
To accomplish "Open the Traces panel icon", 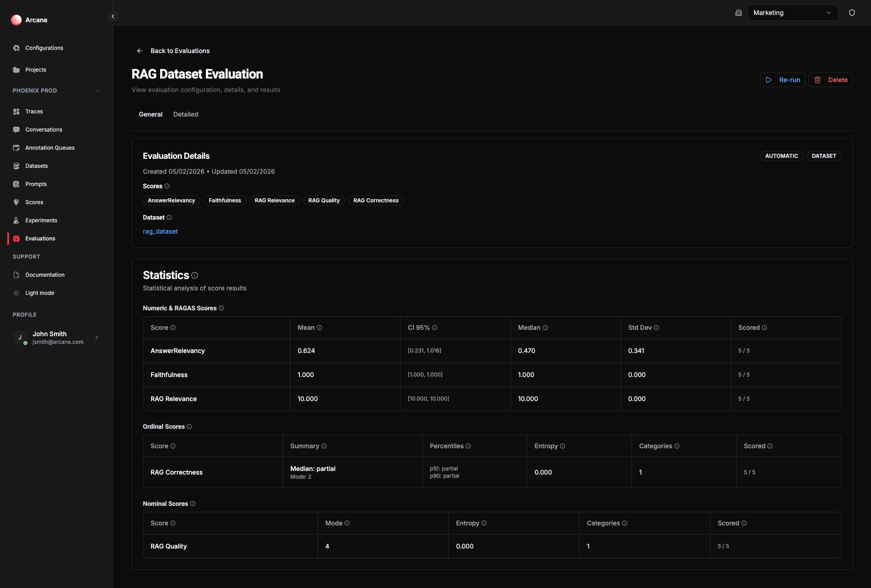I will click(16, 111).
